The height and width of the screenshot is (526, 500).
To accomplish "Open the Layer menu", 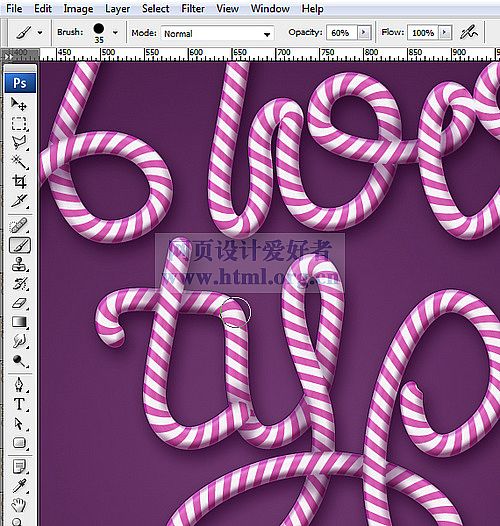I will click(117, 8).
